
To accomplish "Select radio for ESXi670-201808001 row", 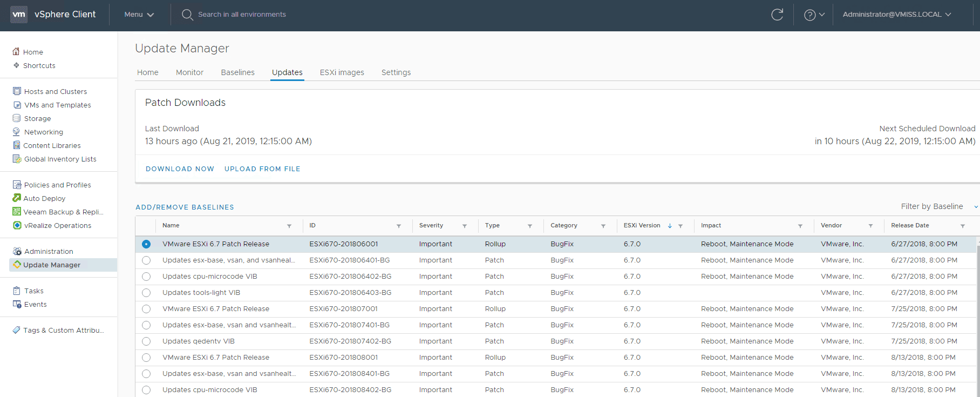I will [x=146, y=358].
